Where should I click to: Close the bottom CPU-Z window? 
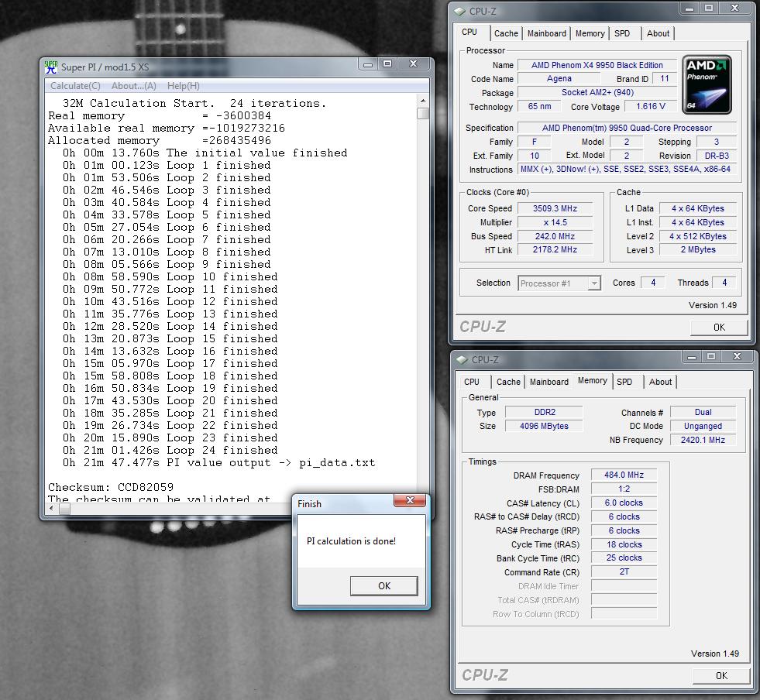(737, 356)
